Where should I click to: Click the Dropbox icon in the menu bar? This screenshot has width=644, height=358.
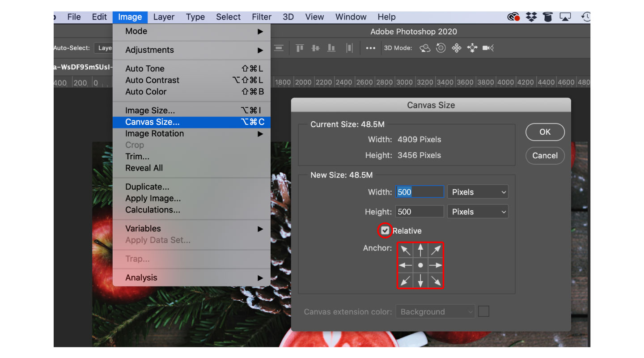pos(531,17)
